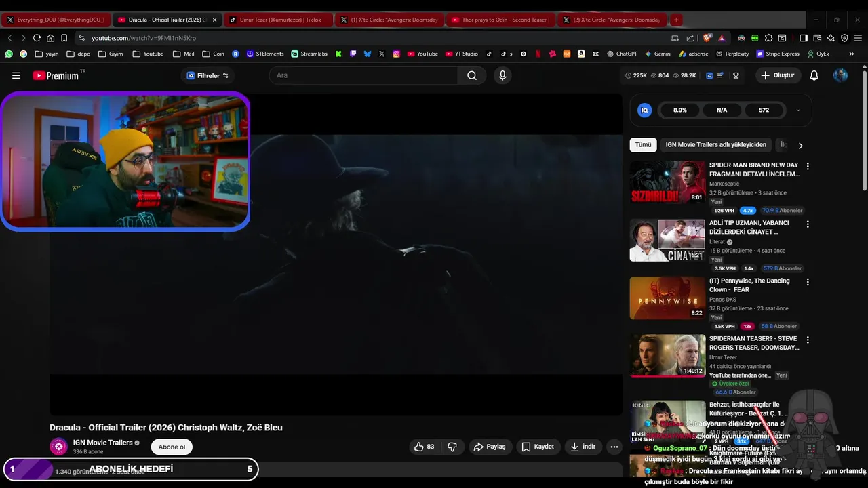Viewport: 868px width, 488px height.
Task: Open Brave VPN shield icon
Action: click(844, 38)
